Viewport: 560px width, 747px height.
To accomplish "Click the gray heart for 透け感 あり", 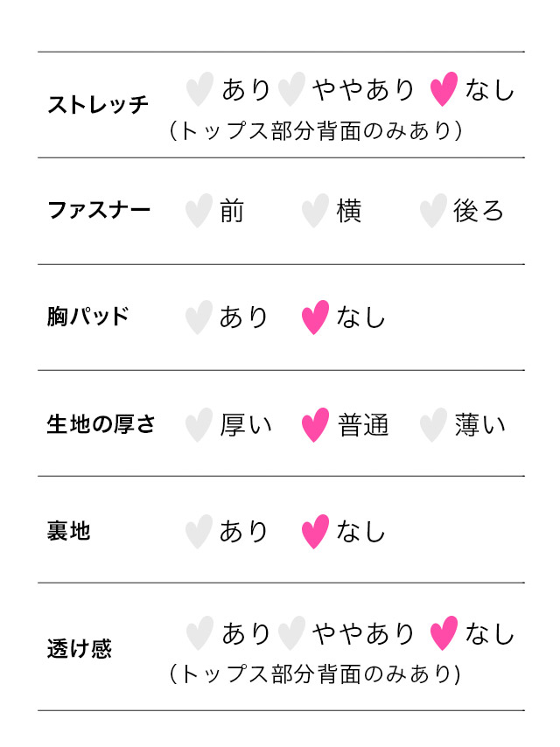I will [x=199, y=633].
